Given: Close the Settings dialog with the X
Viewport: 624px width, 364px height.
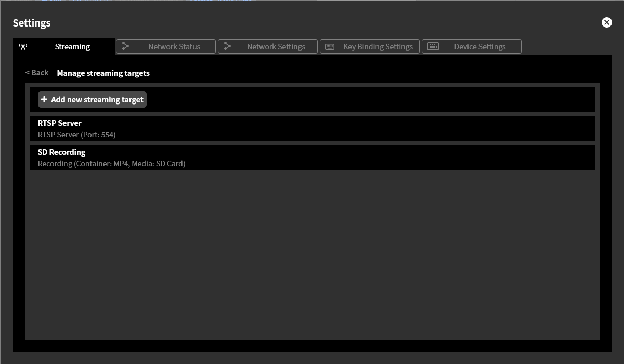Looking at the screenshot, I should pyautogui.click(x=606, y=22).
